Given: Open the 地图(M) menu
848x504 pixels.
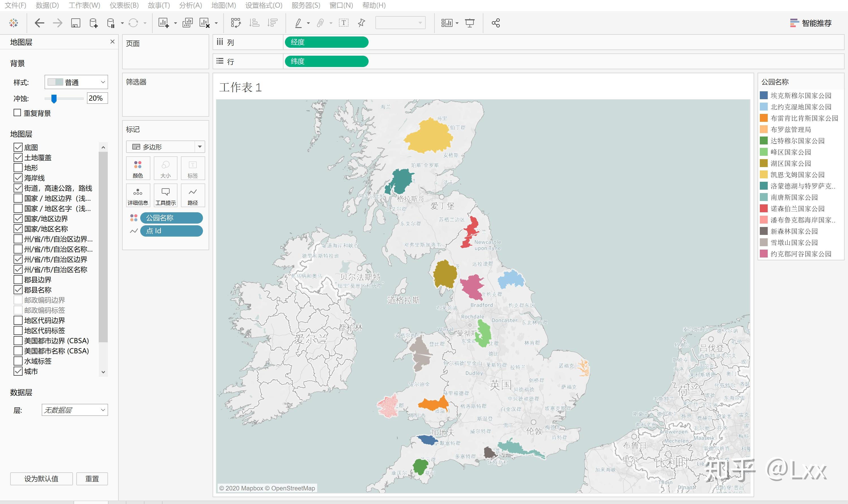Looking at the screenshot, I should pos(223,5).
